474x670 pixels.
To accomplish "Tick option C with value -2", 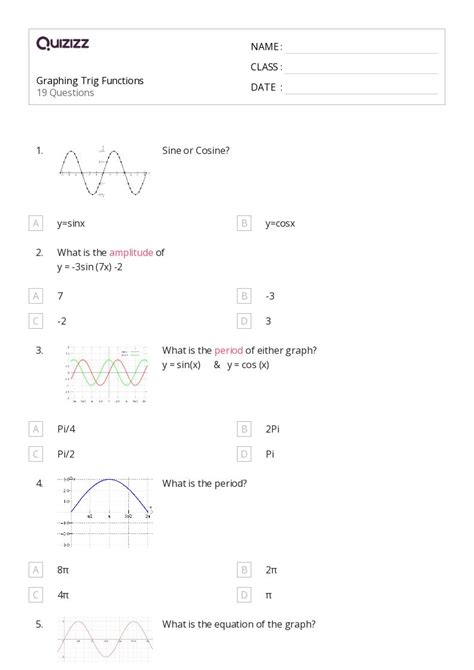I will pyautogui.click(x=36, y=321).
